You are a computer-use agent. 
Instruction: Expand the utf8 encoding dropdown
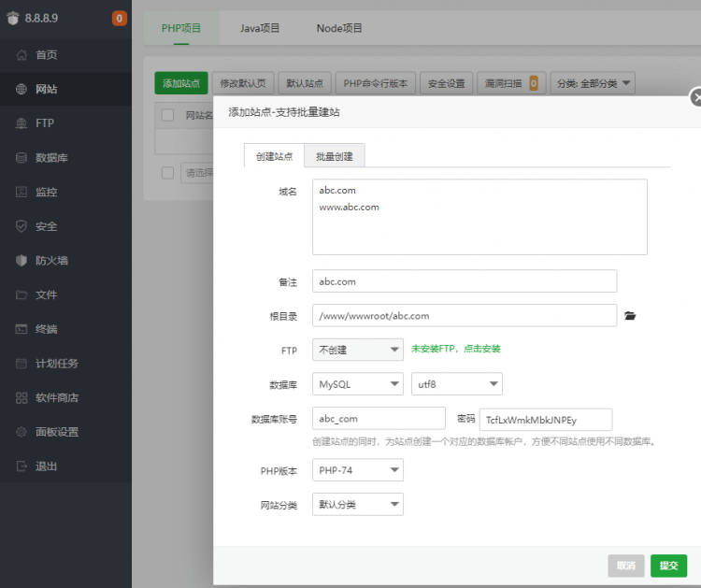click(x=456, y=384)
